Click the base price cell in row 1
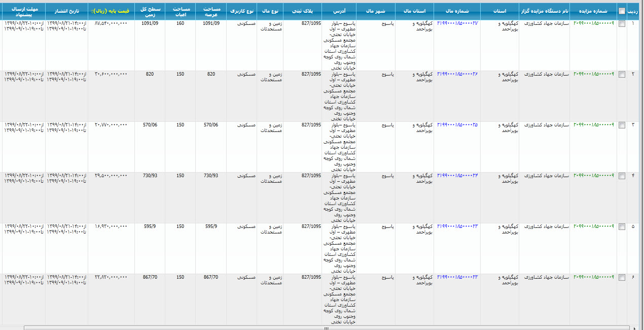 (x=111, y=23)
